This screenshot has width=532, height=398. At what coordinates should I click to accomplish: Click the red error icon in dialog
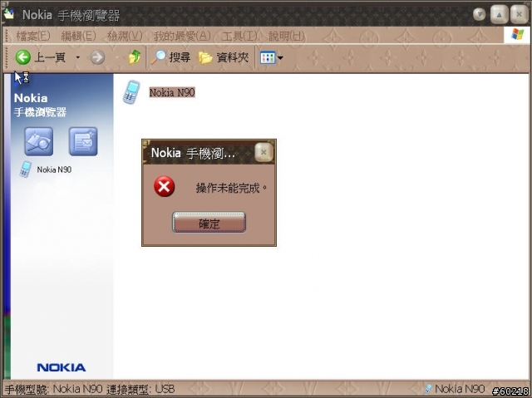165,186
